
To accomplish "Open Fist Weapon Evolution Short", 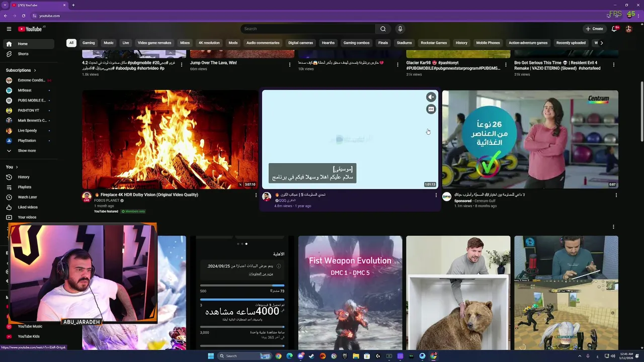I will (x=350, y=293).
